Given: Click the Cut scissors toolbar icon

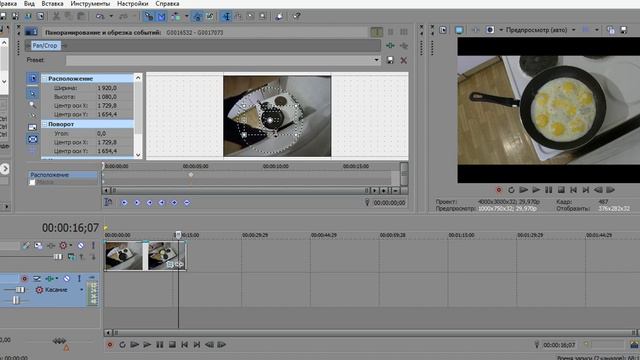Looking at the screenshot, I should (56, 16).
